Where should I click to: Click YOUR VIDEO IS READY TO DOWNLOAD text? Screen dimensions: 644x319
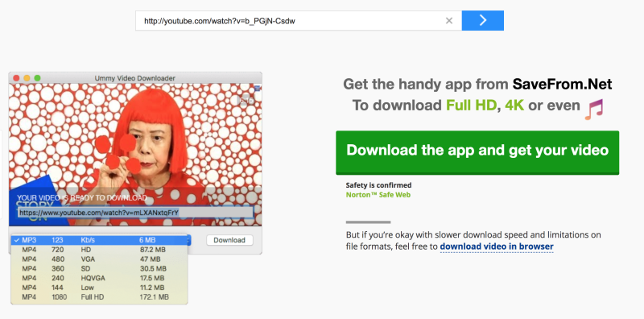tap(82, 197)
